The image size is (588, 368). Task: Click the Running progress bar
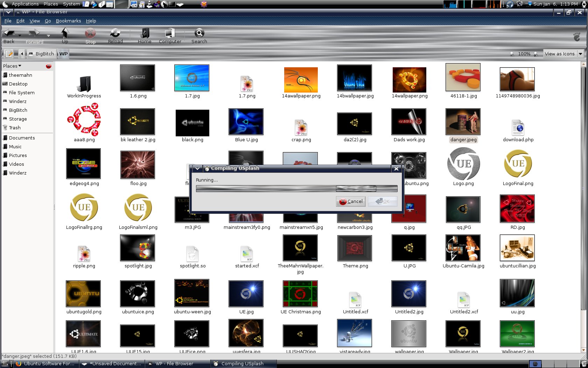pos(296,189)
